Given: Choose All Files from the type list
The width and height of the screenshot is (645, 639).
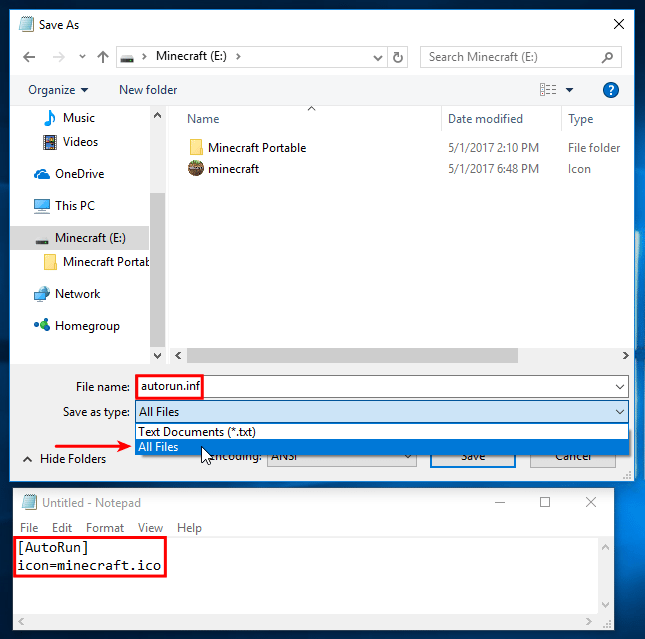Looking at the screenshot, I should tap(382, 447).
